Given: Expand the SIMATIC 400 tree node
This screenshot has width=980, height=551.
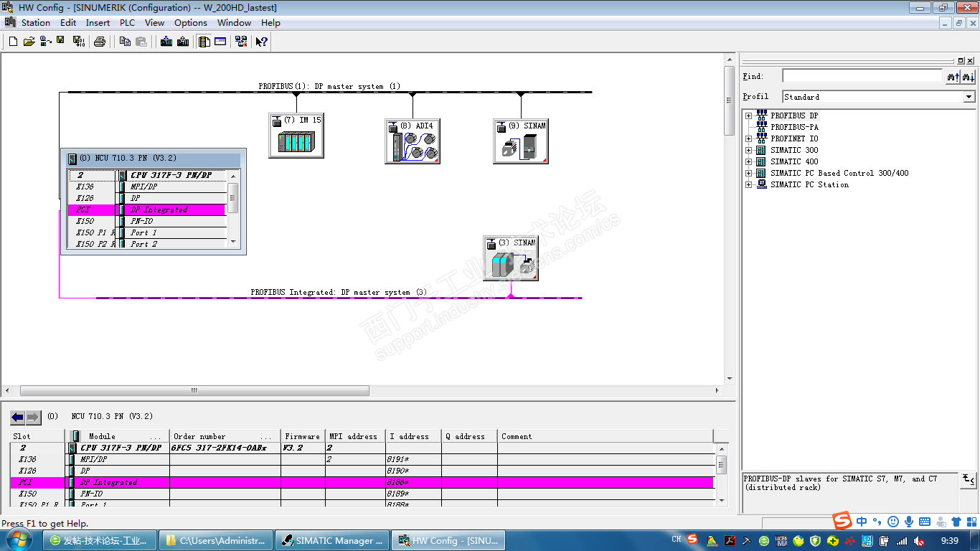Looking at the screenshot, I should [748, 161].
